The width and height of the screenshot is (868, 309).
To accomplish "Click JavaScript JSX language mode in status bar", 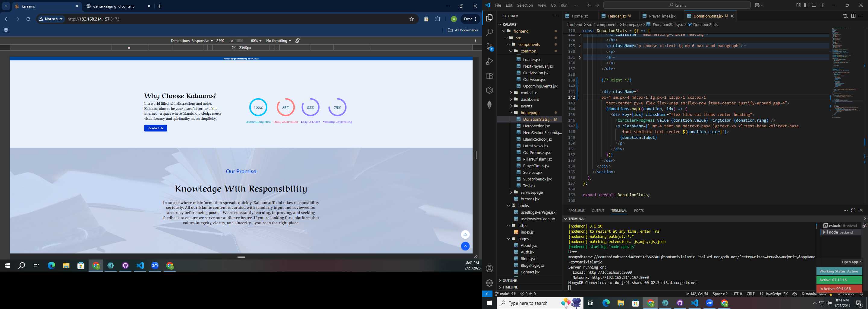I will [776, 294].
